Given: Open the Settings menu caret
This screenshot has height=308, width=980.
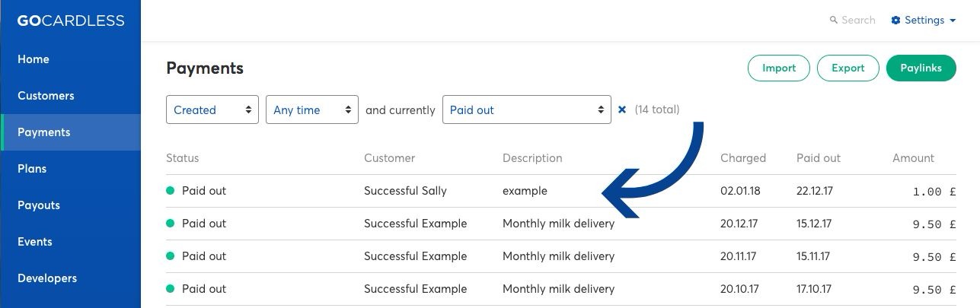Looking at the screenshot, I should 953,21.
